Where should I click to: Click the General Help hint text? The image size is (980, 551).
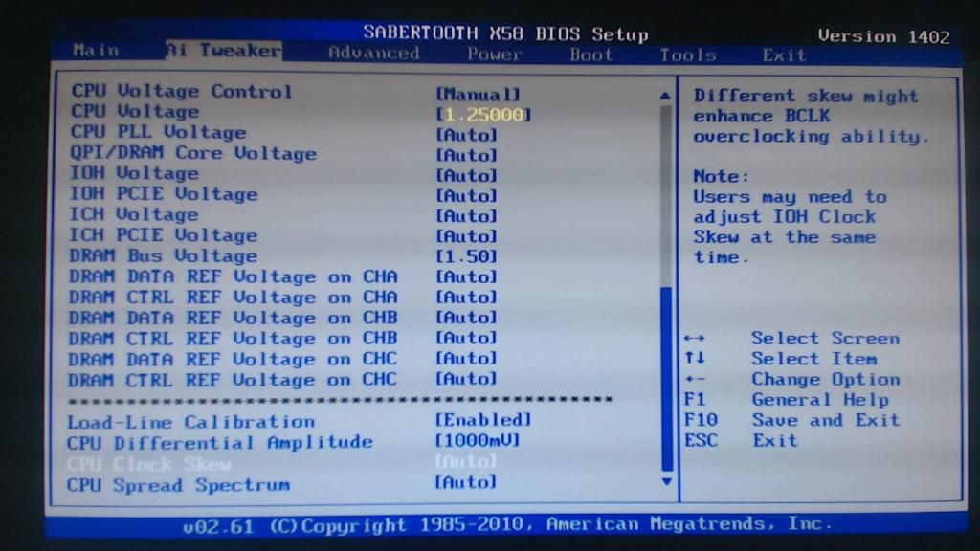820,399
